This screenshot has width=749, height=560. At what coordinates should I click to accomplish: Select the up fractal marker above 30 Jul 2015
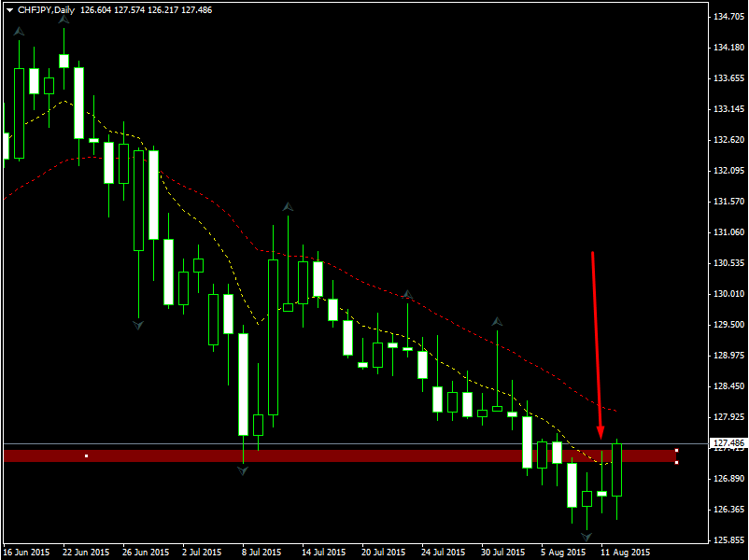click(x=497, y=321)
